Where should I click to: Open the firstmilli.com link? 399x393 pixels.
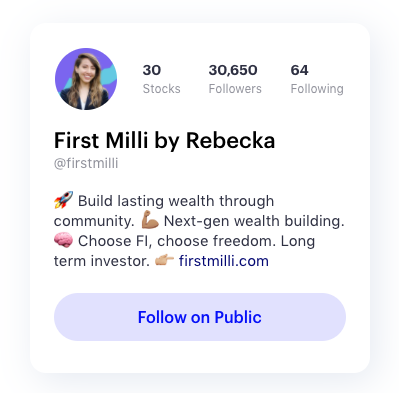point(224,261)
